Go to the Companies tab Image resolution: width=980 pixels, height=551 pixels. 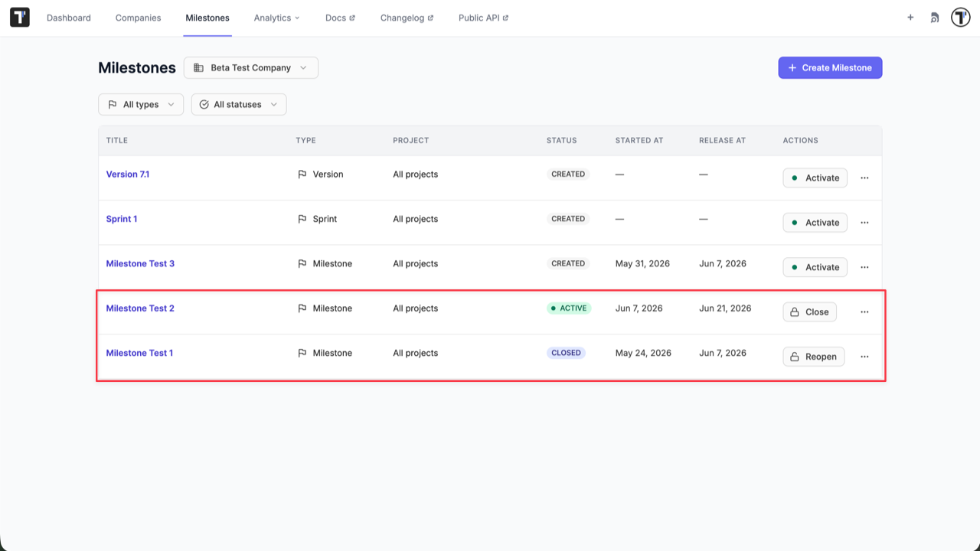138,18
